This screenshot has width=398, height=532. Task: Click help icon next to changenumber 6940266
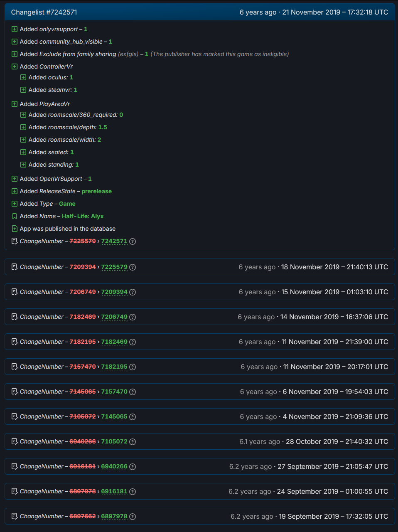[133, 467]
